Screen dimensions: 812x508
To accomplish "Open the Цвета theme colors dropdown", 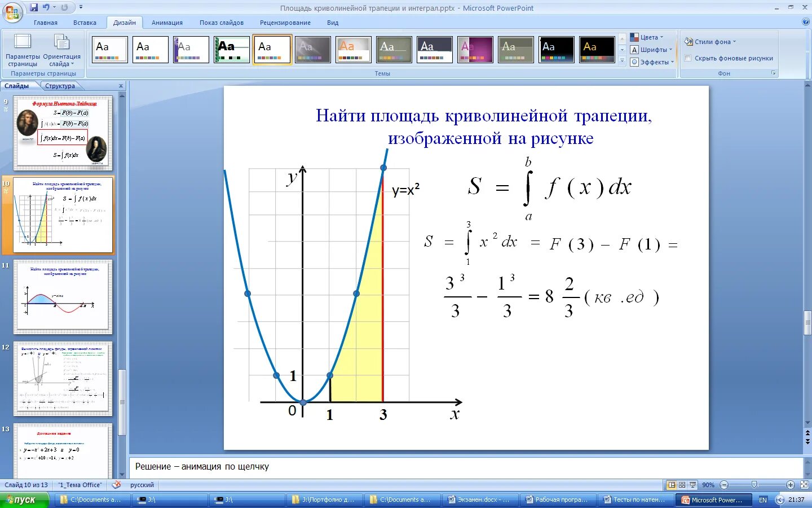I will (x=647, y=37).
